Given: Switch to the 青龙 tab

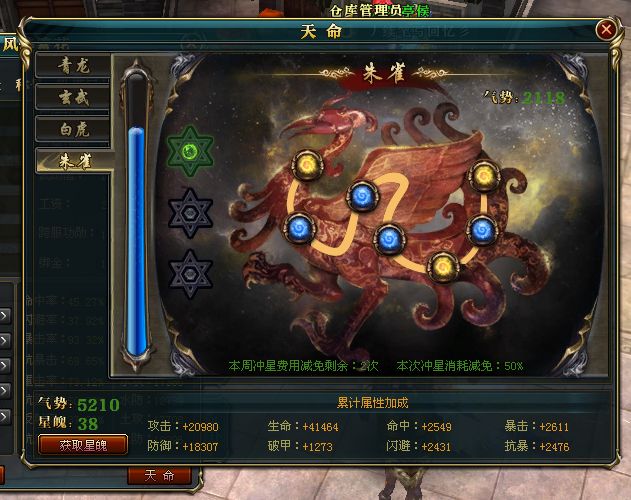Looking at the screenshot, I should coord(73,65).
